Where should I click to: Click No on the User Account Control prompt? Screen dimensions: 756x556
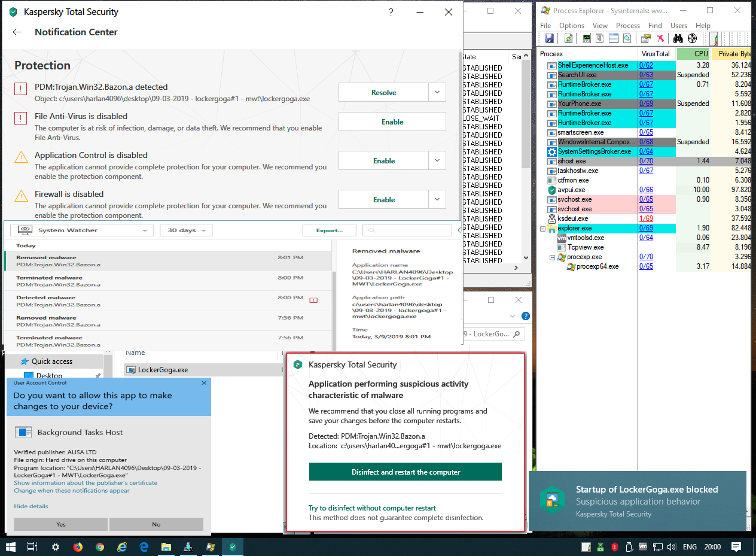pos(156,524)
